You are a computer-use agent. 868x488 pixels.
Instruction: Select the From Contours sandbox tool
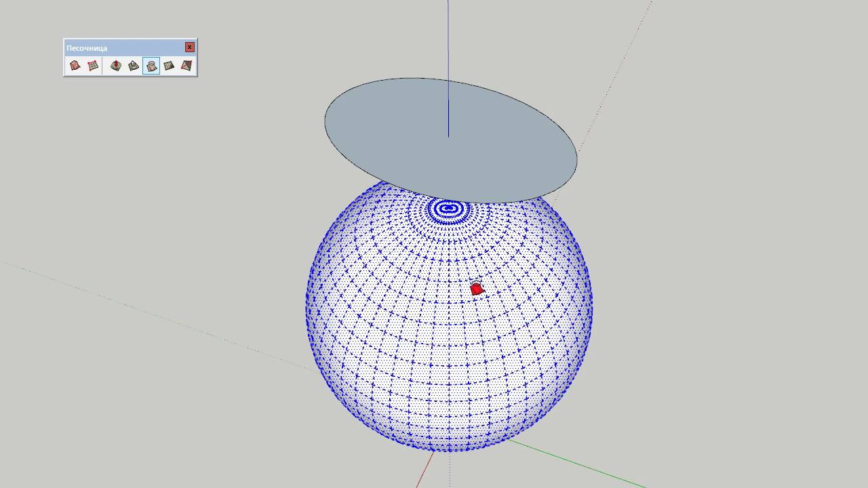[75, 66]
